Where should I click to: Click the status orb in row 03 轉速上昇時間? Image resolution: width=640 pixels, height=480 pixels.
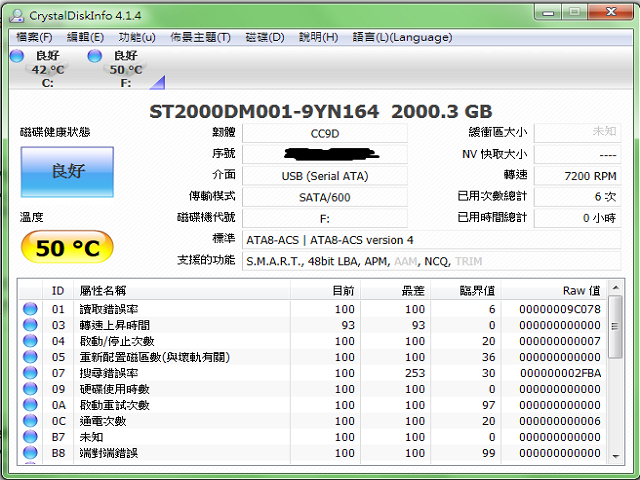click(30, 325)
